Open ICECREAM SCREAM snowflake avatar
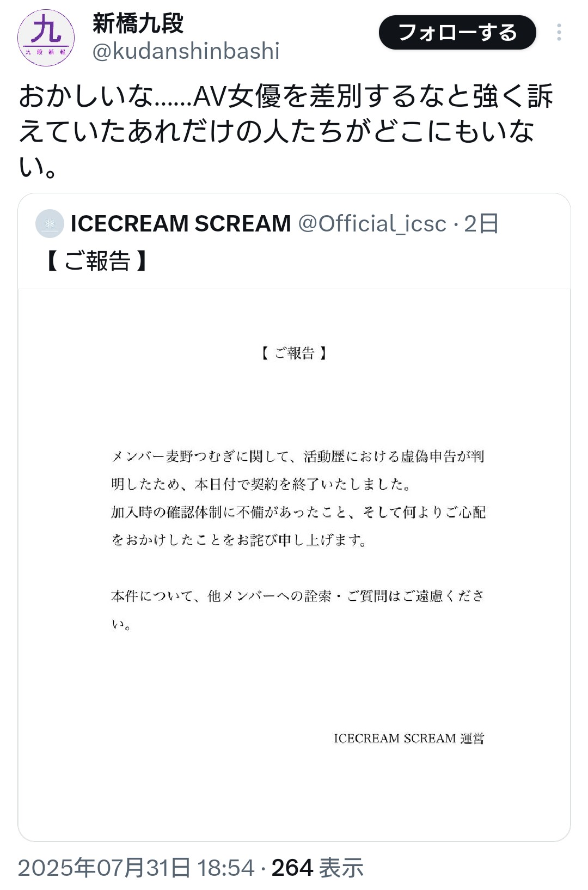This screenshot has height=890, width=588. 50,223
